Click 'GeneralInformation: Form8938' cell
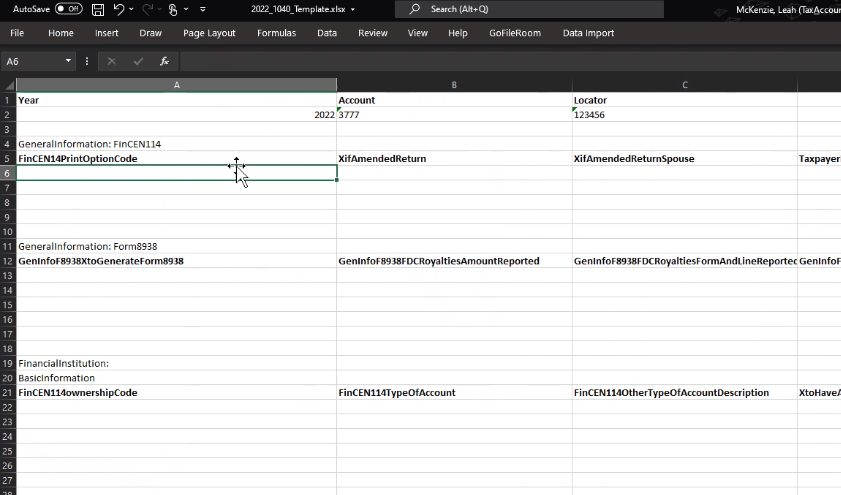Screen dimensions: 841x495 click(x=176, y=246)
